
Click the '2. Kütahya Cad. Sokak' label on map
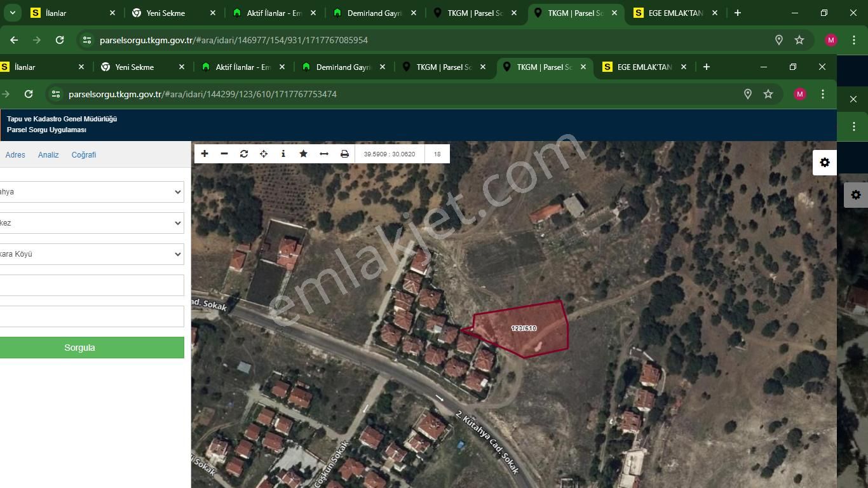coord(487,443)
